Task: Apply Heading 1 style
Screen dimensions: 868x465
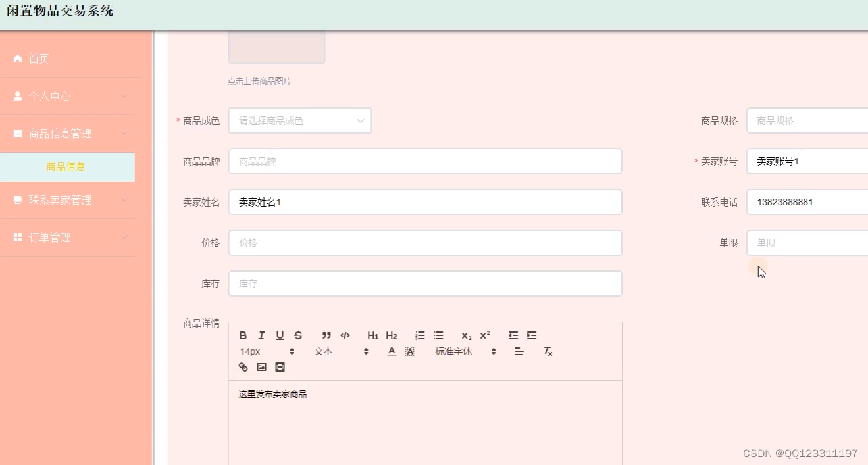Action: point(373,335)
